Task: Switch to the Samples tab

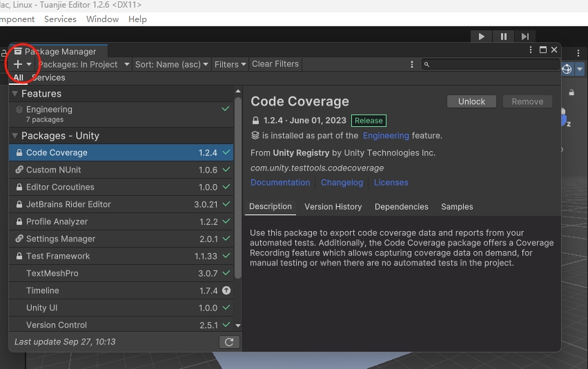Action: coord(457,207)
